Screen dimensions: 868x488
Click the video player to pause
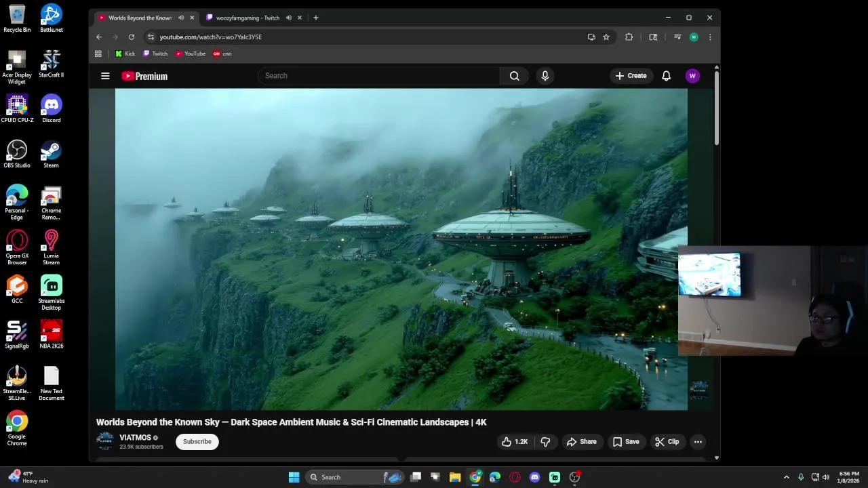coord(401,249)
